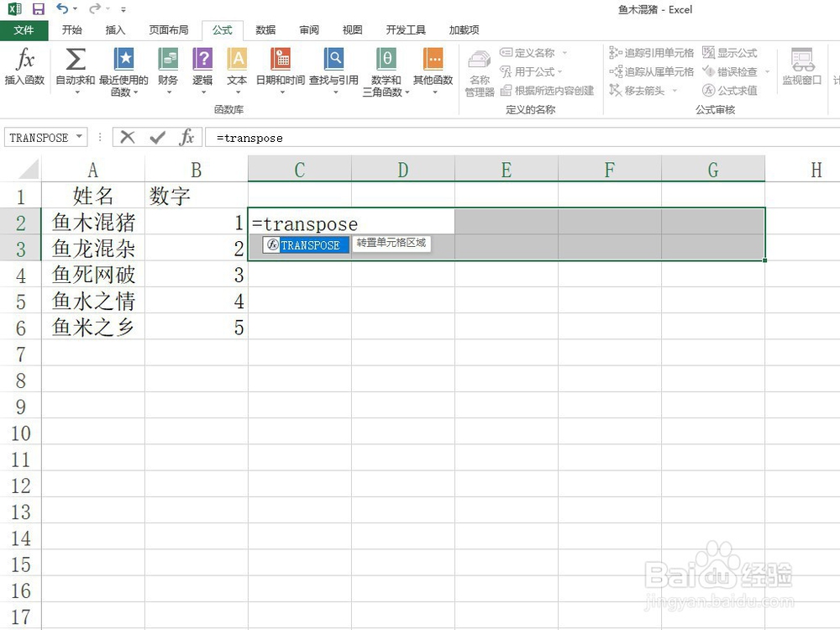The height and width of the screenshot is (630, 840).
Task: Expand the AutoSum dropdown arrow
Action: [x=76, y=92]
